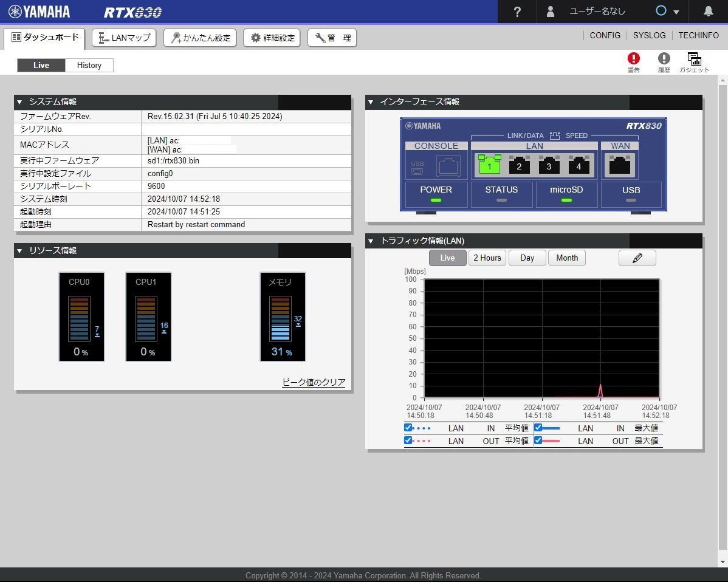Click LAN port 2 on router image

[519, 164]
